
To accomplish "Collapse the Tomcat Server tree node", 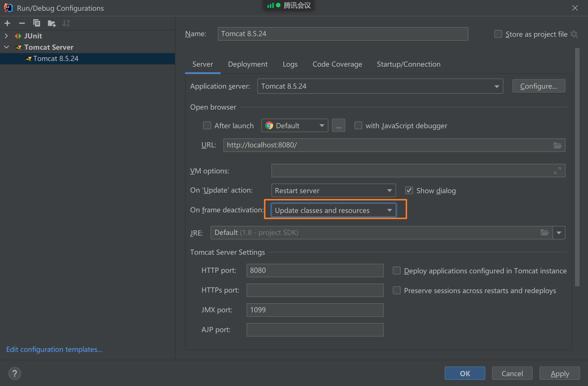I will click(x=6, y=47).
